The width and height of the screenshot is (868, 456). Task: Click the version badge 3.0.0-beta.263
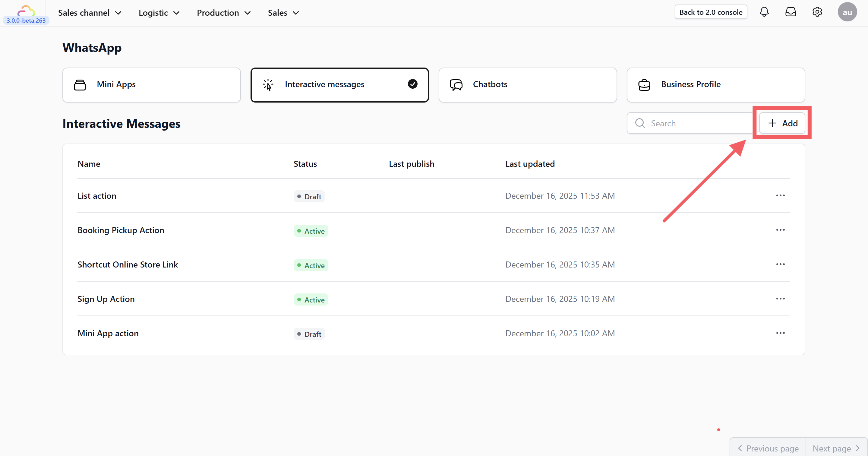point(26,21)
